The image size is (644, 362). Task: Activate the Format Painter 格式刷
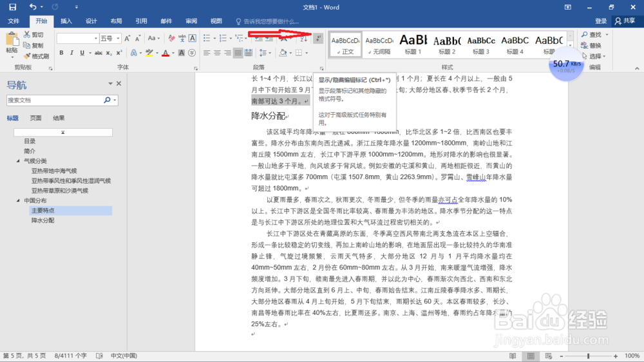pos(36,56)
